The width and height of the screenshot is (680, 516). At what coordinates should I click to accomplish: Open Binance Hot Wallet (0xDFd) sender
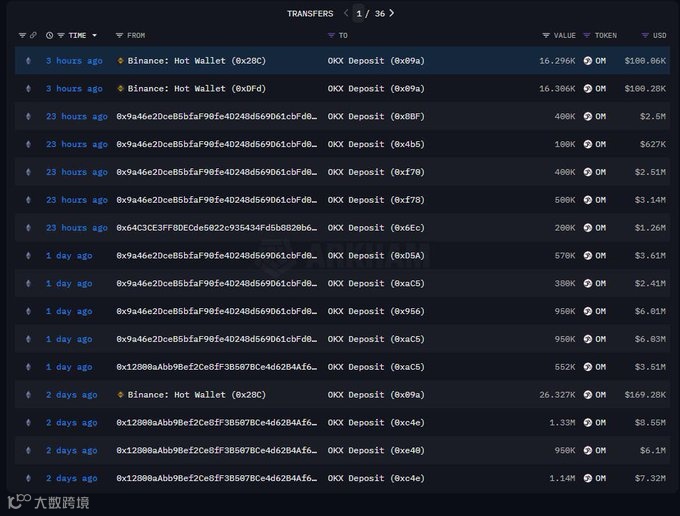pyautogui.click(x=196, y=88)
